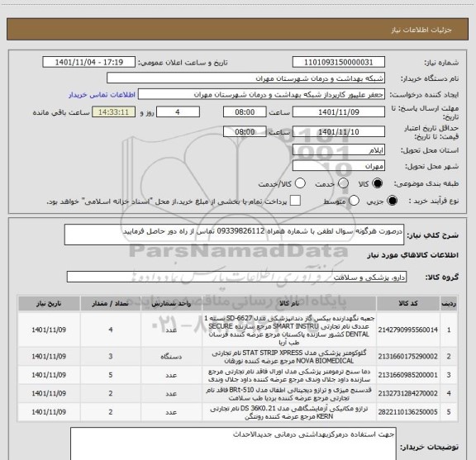Click the response deadline date 1401/11/09 field
Image resolution: width=476 pixels, height=460 pixels.
(339, 112)
